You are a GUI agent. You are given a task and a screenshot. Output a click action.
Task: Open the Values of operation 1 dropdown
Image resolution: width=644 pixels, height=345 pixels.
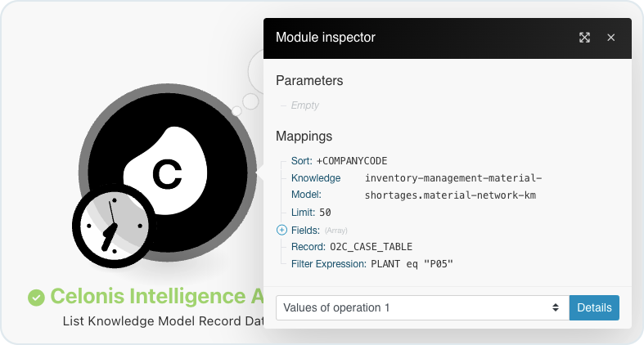(422, 307)
